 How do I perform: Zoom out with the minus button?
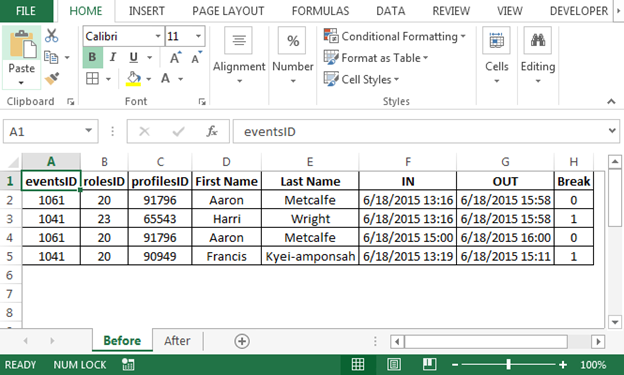pos(455,365)
